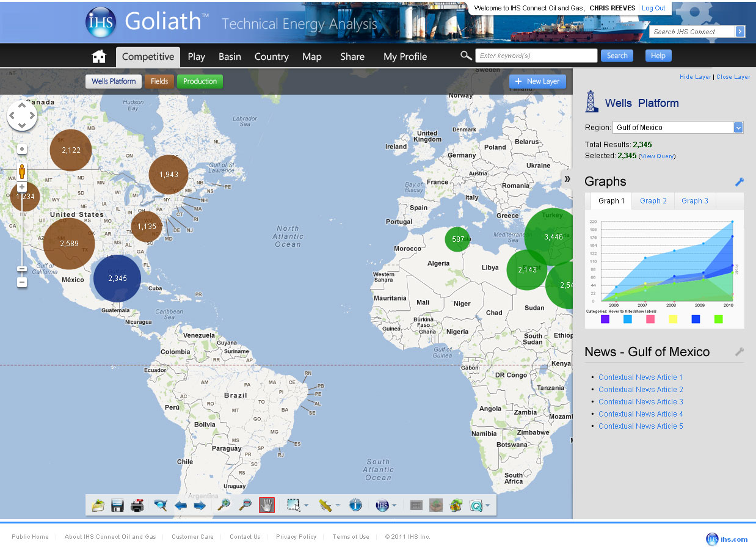Select the zoom out magnifier tool

pyautogui.click(x=245, y=505)
